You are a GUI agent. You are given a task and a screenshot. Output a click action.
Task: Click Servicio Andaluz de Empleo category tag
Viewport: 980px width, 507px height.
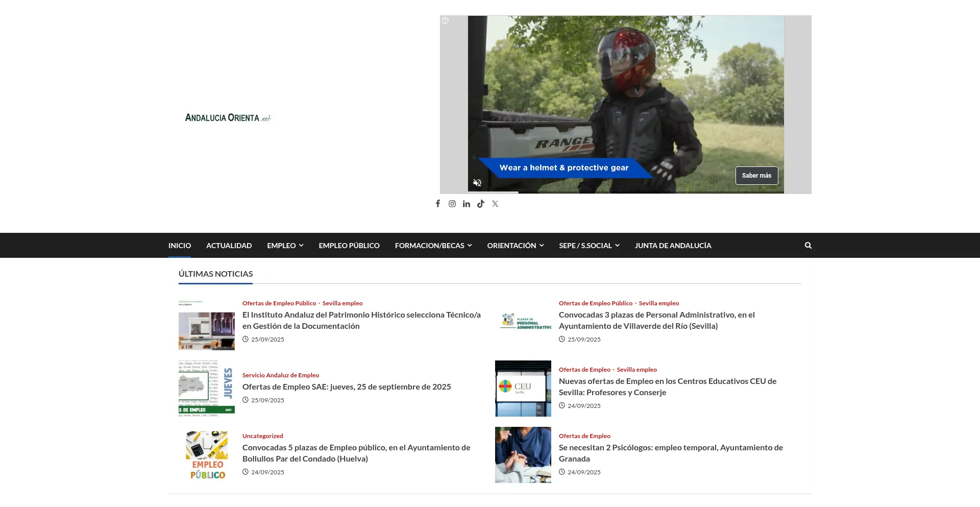click(x=281, y=375)
